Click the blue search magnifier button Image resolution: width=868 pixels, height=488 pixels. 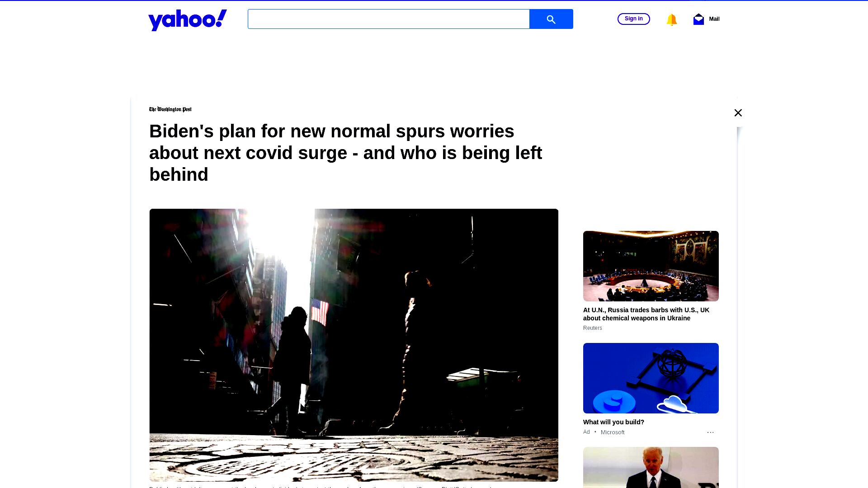551,19
